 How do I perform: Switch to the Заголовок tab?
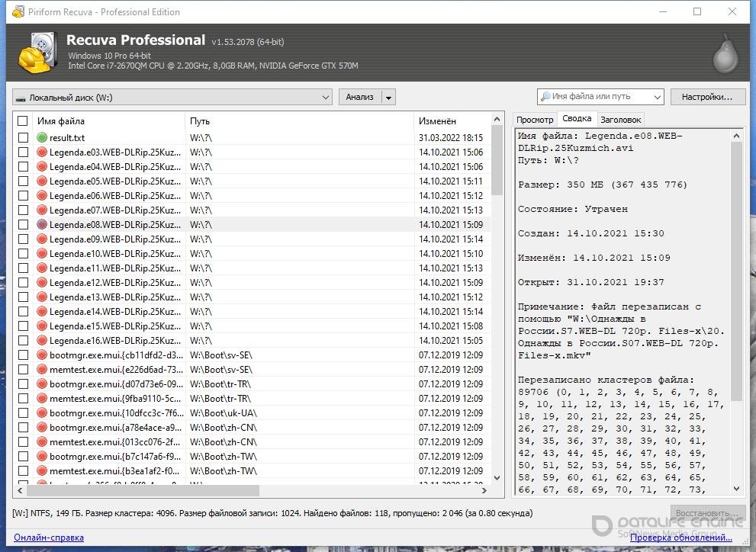coord(620,120)
